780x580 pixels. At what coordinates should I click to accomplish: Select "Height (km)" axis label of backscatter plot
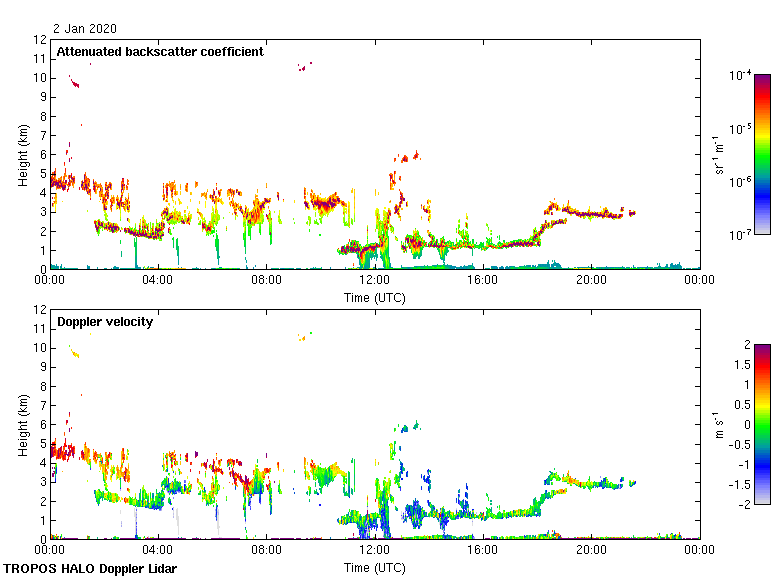coord(23,154)
